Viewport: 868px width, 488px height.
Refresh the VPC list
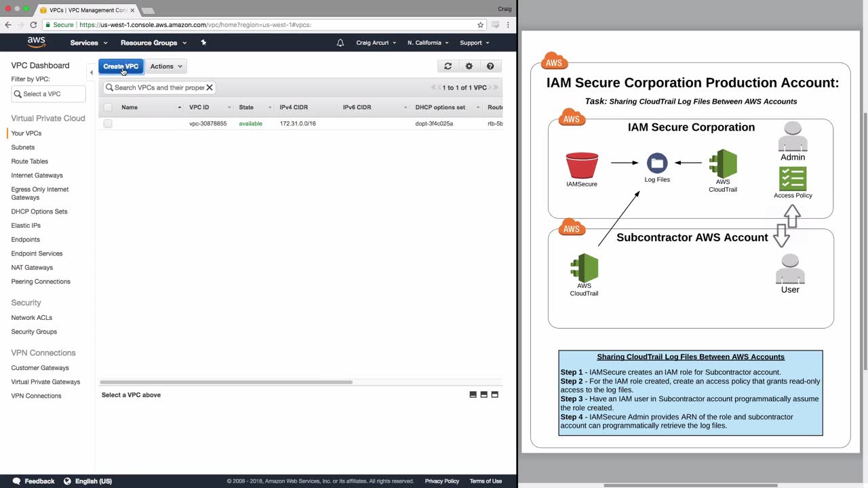(448, 66)
